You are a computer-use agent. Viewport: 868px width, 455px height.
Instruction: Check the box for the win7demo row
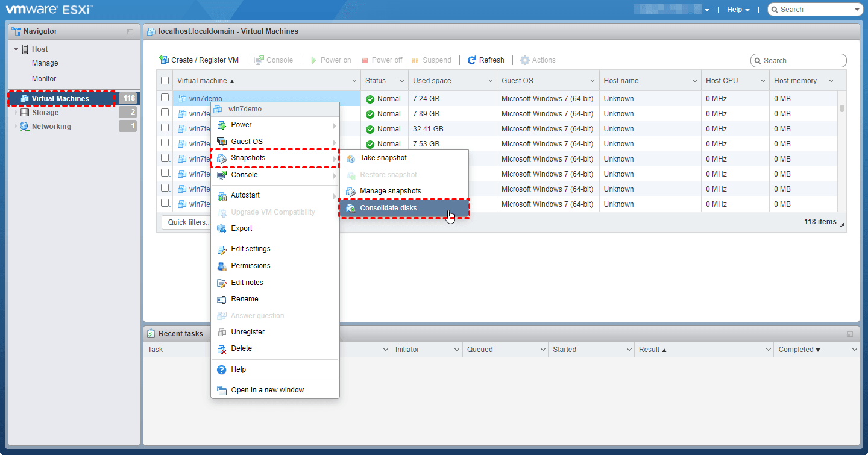pyautogui.click(x=165, y=97)
